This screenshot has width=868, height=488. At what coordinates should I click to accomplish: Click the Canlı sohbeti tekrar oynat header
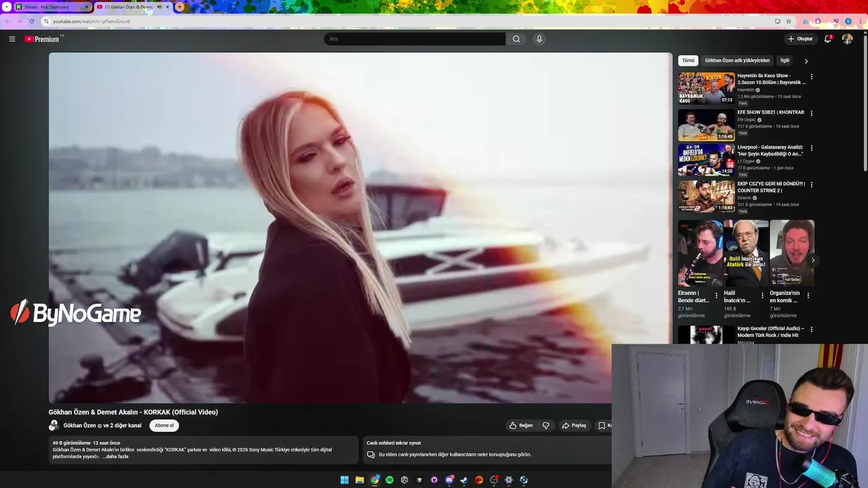click(394, 443)
